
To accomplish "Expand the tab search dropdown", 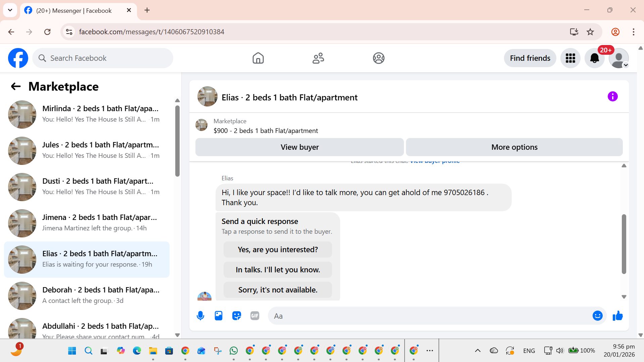I will pos(10,10).
